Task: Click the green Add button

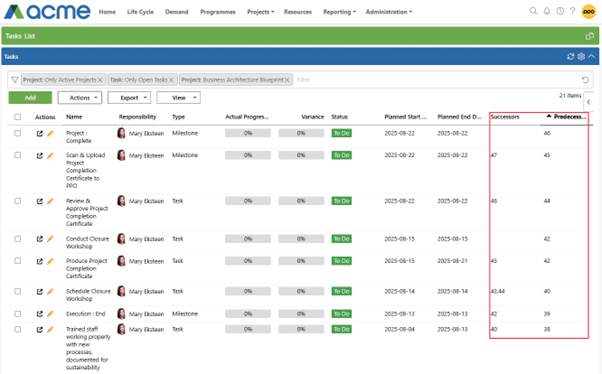Action: click(x=30, y=98)
